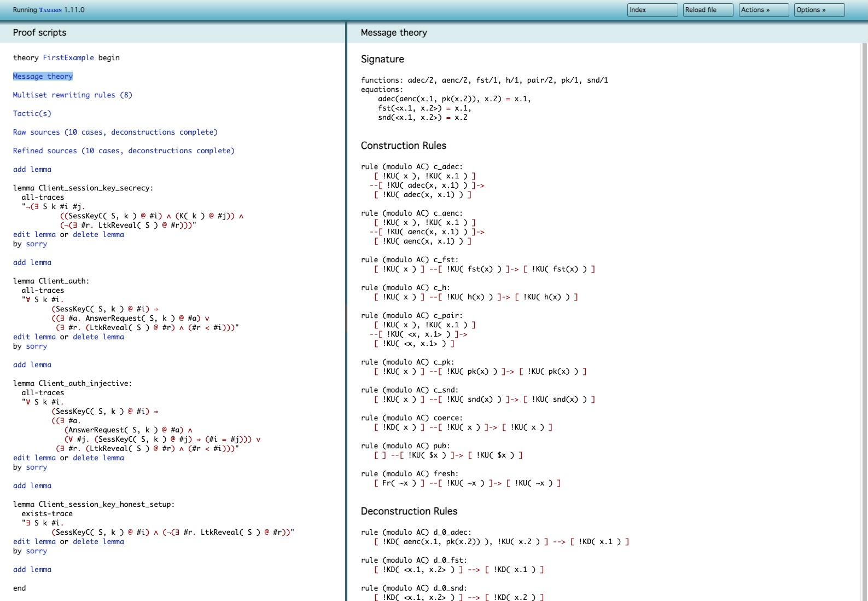
Task: Click the functions line in Signature
Action: (485, 80)
